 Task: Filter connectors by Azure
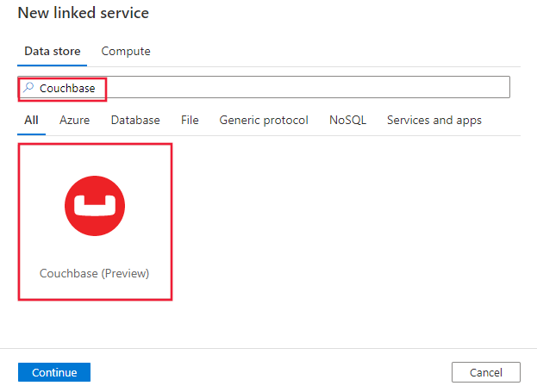coord(75,121)
